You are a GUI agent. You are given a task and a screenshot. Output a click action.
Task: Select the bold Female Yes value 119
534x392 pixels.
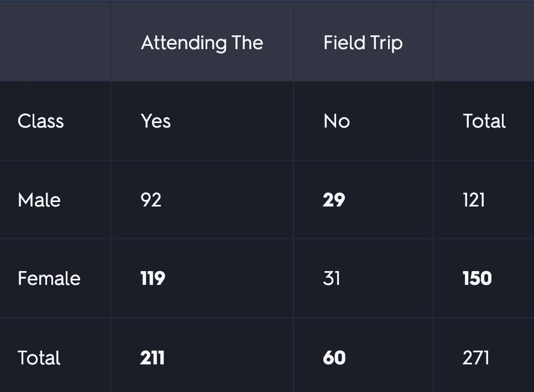pos(153,278)
